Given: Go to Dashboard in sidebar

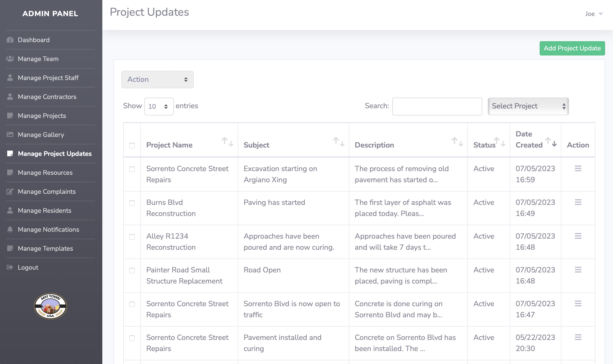Looking at the screenshot, I should coord(34,40).
